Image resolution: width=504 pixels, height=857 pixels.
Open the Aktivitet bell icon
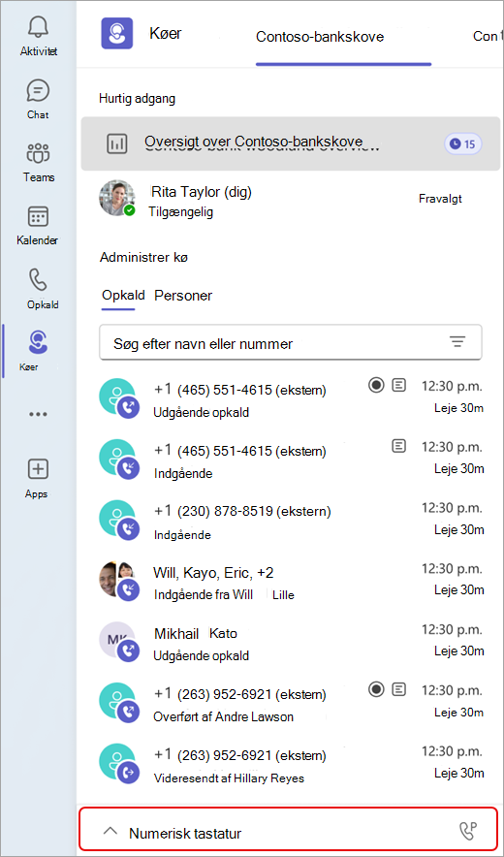[x=38, y=27]
